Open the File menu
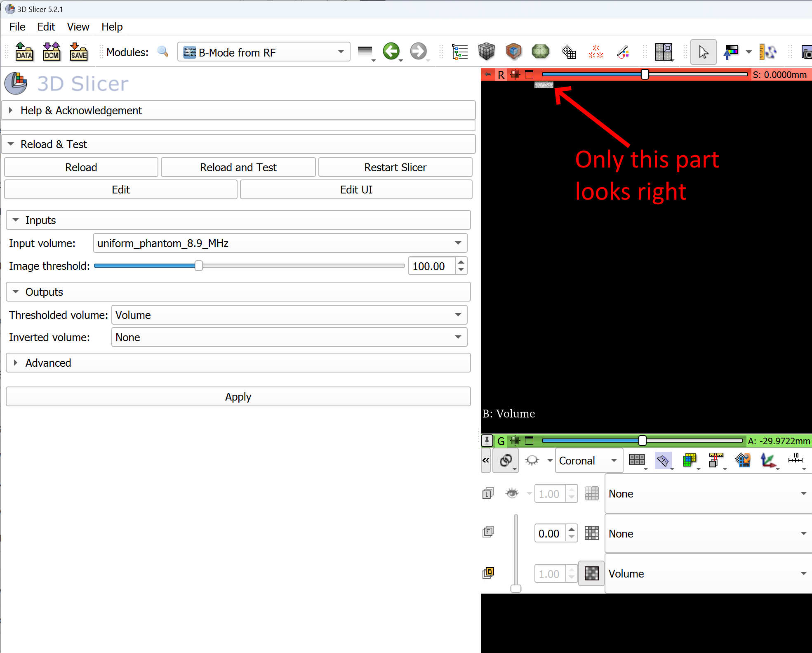812x653 pixels. (x=17, y=26)
